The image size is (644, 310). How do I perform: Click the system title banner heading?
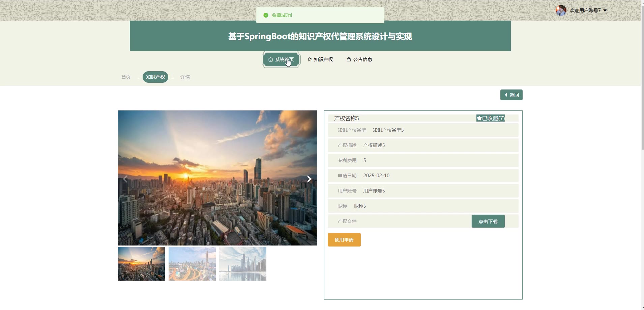coord(320,36)
